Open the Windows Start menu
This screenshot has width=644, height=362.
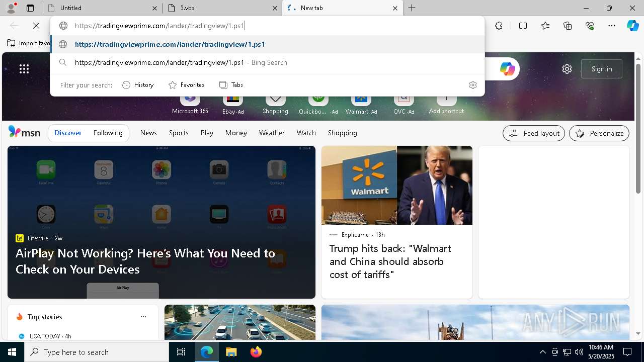click(x=12, y=352)
